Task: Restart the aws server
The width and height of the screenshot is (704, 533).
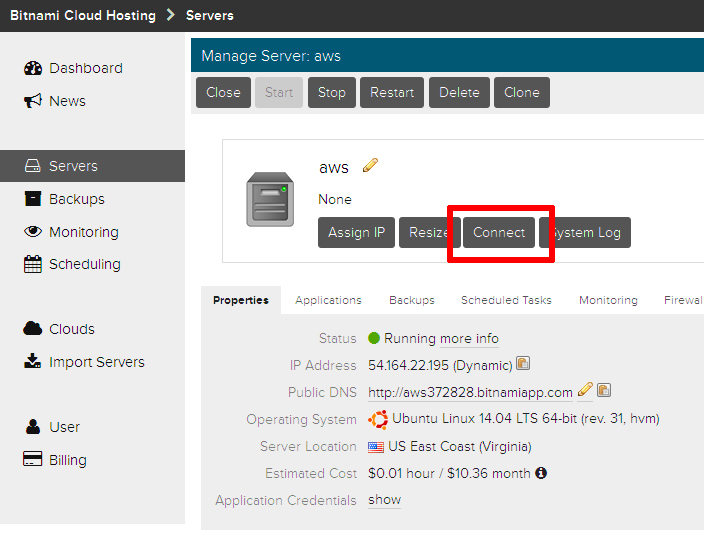Action: click(392, 93)
